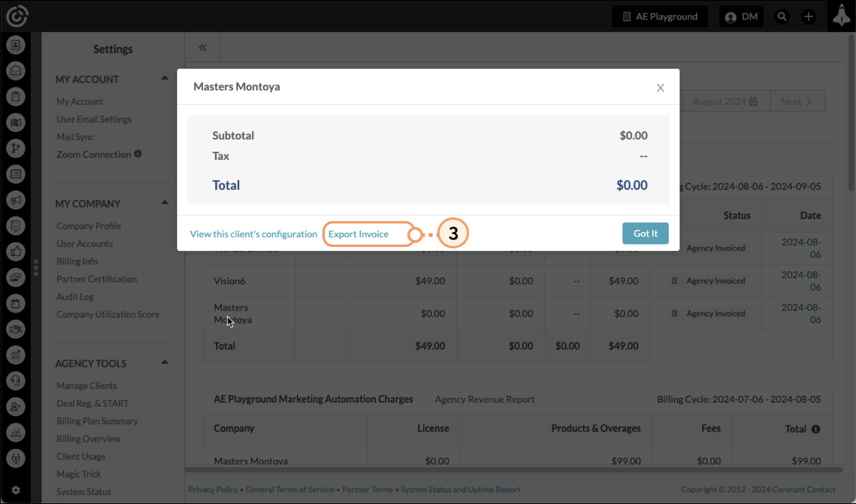Collapse the settings panel with double chevron

click(203, 47)
